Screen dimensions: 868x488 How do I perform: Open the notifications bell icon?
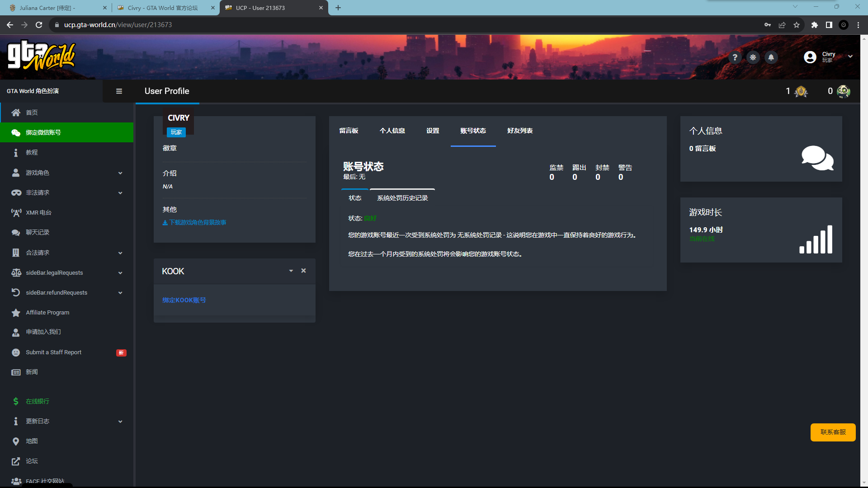tap(771, 57)
